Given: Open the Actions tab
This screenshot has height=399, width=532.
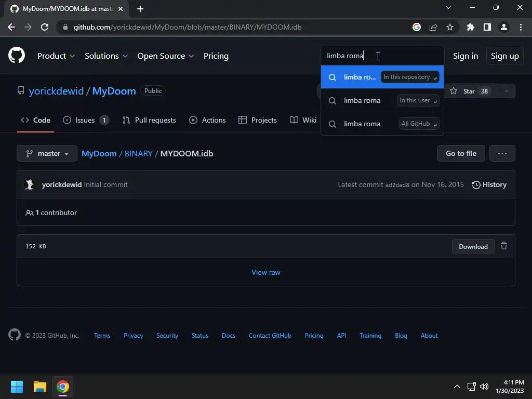Looking at the screenshot, I should click(x=207, y=120).
